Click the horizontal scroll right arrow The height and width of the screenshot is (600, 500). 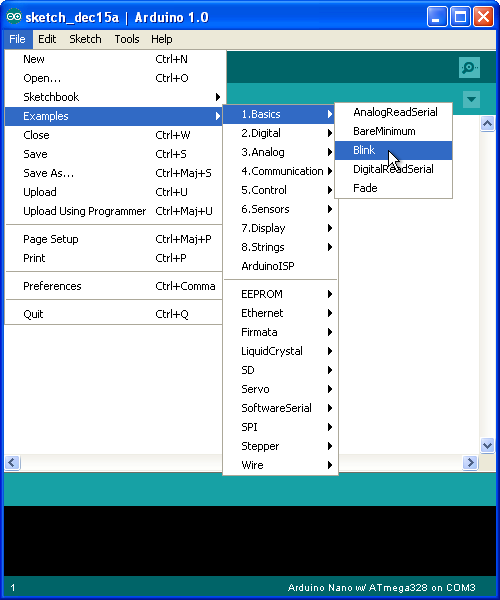tap(470, 463)
